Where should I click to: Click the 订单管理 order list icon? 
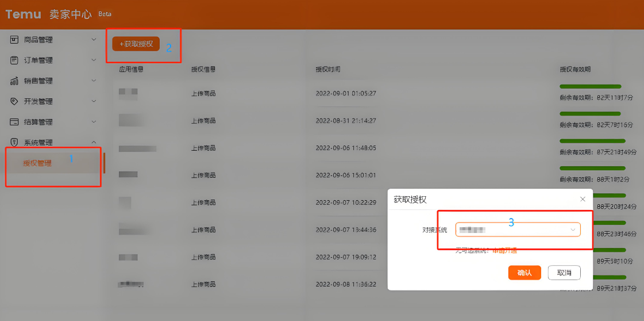coord(14,60)
